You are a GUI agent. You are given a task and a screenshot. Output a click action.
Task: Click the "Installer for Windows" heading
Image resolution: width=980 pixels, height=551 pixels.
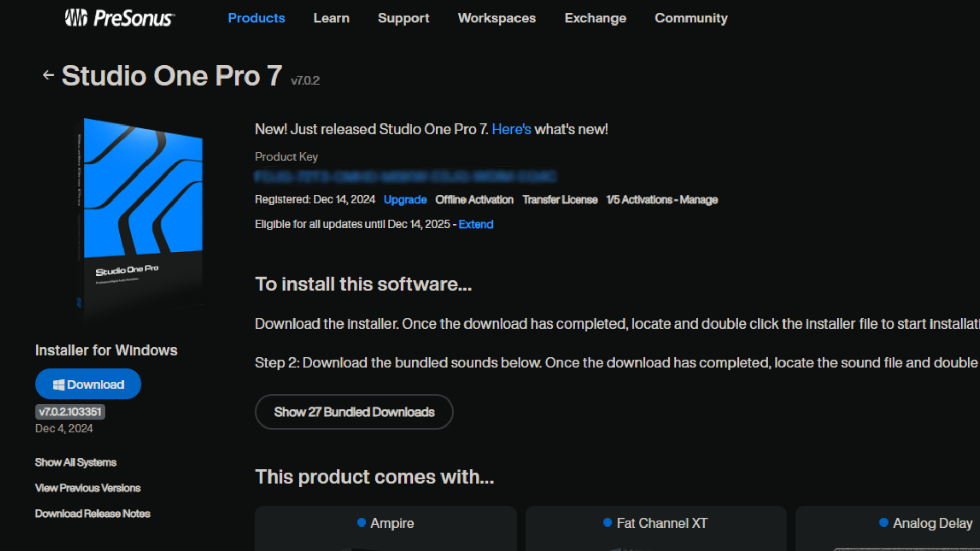pos(106,350)
